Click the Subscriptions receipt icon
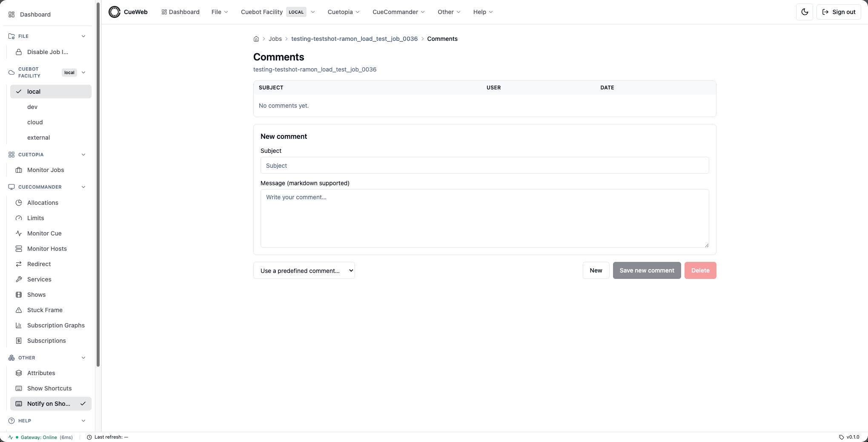The height and width of the screenshot is (442, 868). pos(19,341)
